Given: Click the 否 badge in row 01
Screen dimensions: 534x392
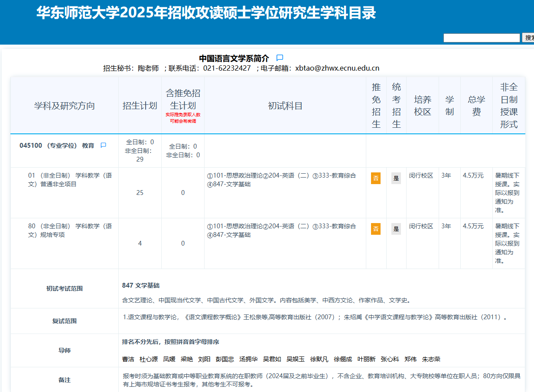Looking at the screenshot, I should (x=376, y=178).
